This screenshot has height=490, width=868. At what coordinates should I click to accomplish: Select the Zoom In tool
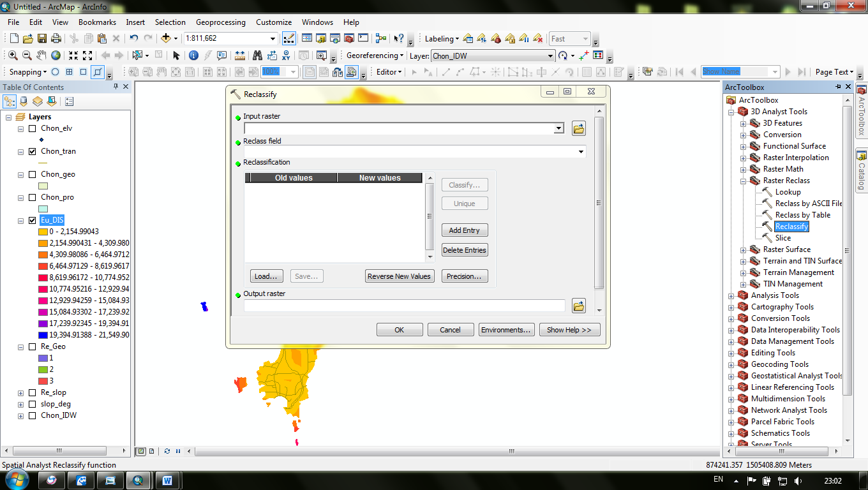(x=13, y=55)
